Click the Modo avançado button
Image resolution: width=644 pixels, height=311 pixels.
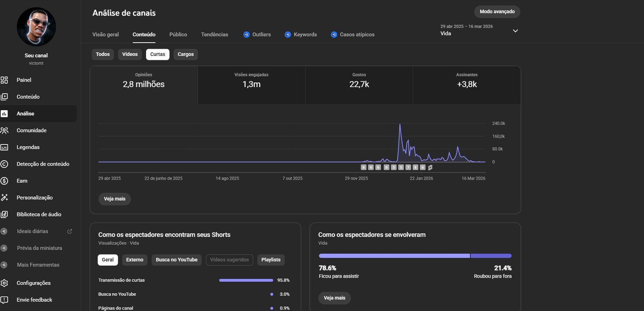pyautogui.click(x=497, y=12)
